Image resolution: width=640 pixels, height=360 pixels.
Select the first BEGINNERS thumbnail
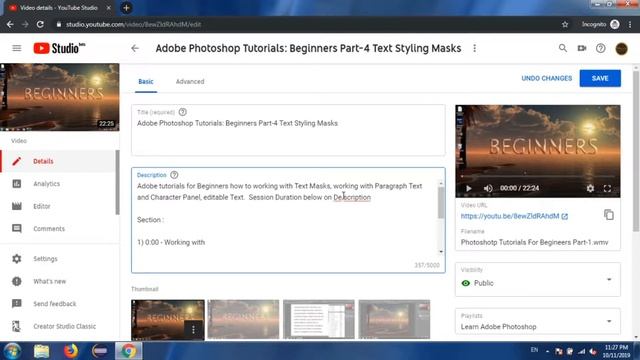[x=168, y=320]
